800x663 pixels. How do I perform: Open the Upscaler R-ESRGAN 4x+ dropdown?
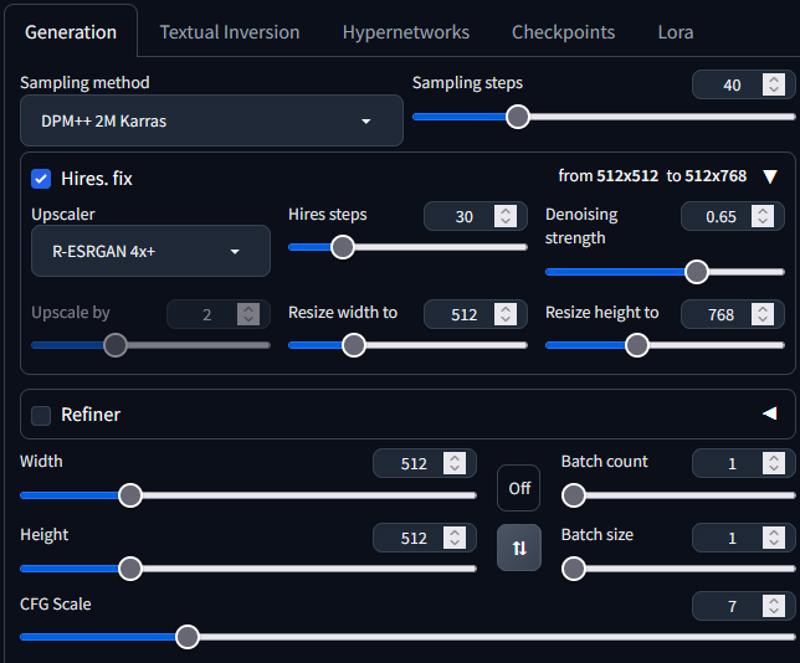(x=150, y=251)
